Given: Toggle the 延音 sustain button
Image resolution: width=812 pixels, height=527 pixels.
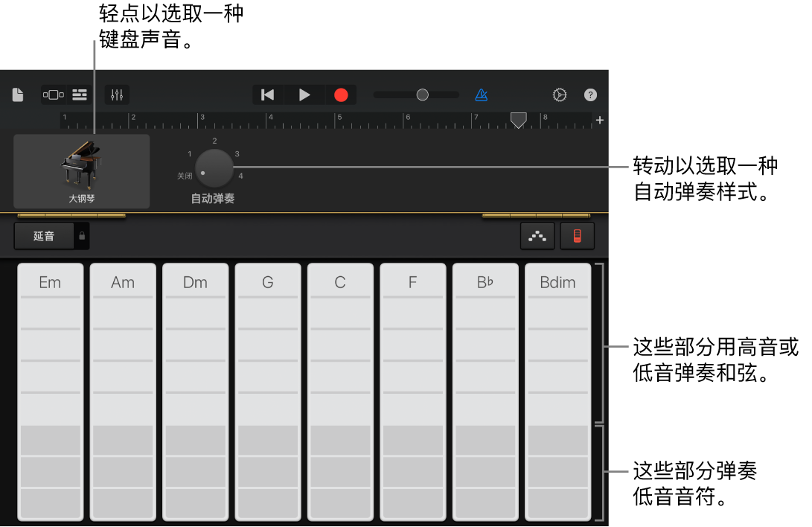Looking at the screenshot, I should tap(44, 236).
